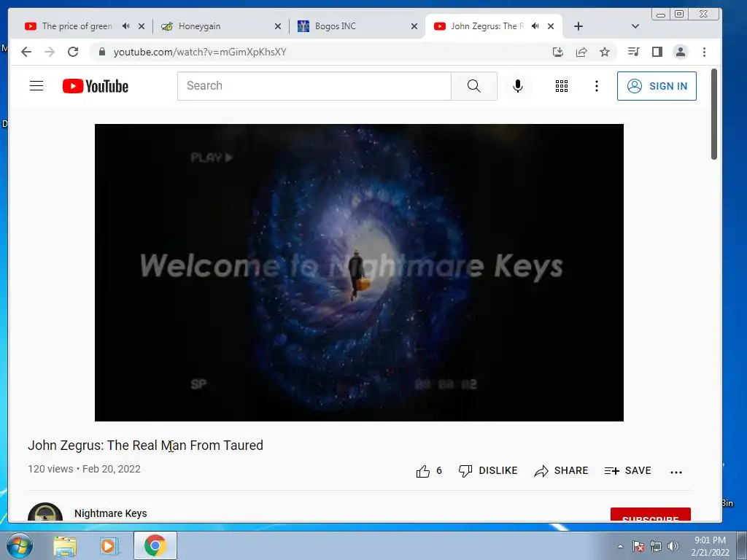Click the search magnifier button
The image size is (747, 560).
[x=474, y=86]
